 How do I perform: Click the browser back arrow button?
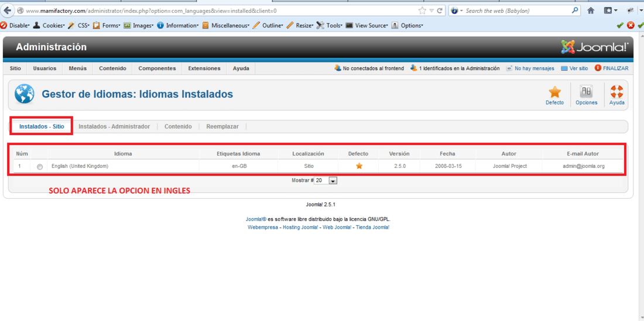7,11
